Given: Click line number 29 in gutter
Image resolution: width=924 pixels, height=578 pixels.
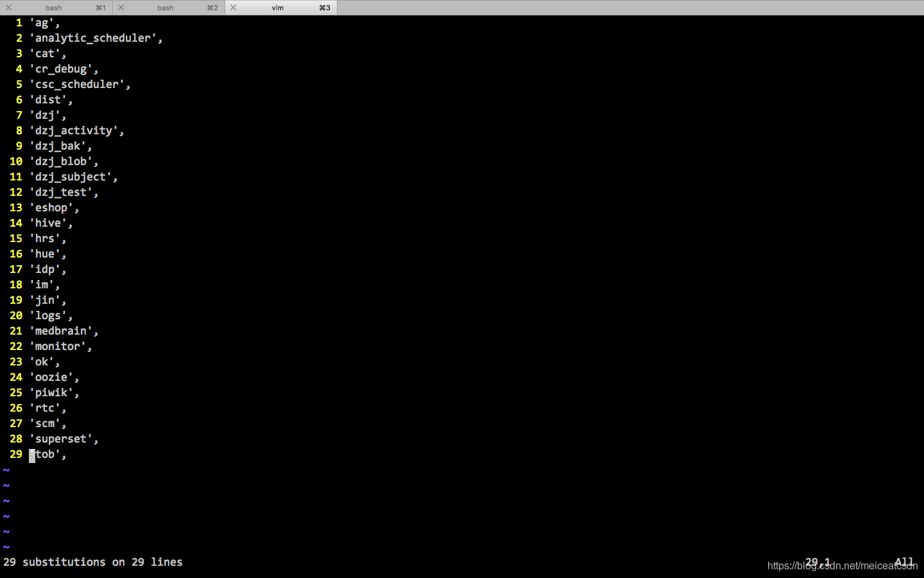Looking at the screenshot, I should coord(16,455).
